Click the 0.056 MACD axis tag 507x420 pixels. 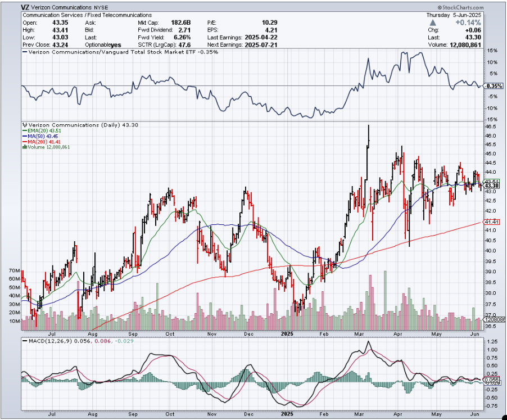tap(492, 380)
